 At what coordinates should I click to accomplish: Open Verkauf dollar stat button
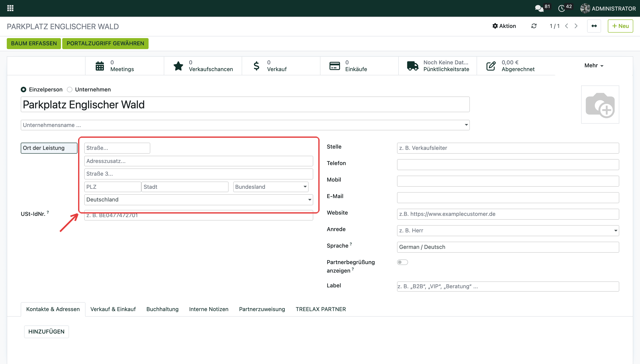(281, 66)
